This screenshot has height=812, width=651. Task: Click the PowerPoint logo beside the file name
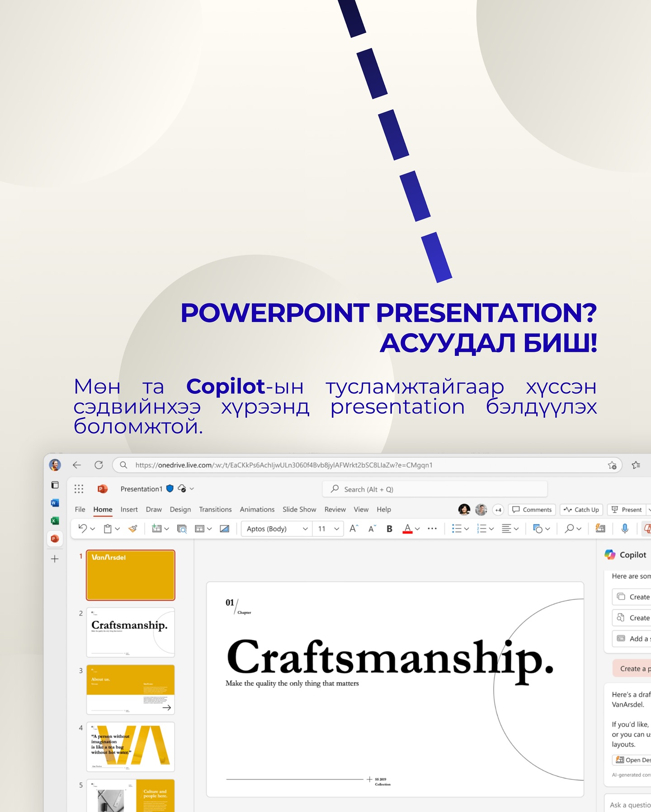coord(103,489)
